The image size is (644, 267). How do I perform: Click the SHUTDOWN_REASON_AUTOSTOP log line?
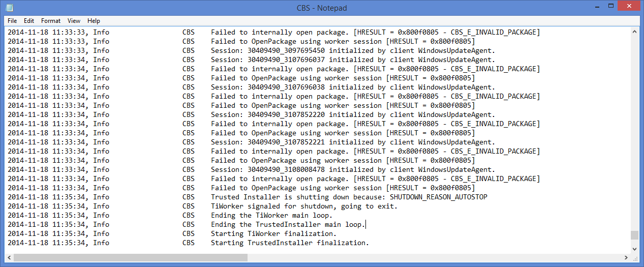pos(349,197)
